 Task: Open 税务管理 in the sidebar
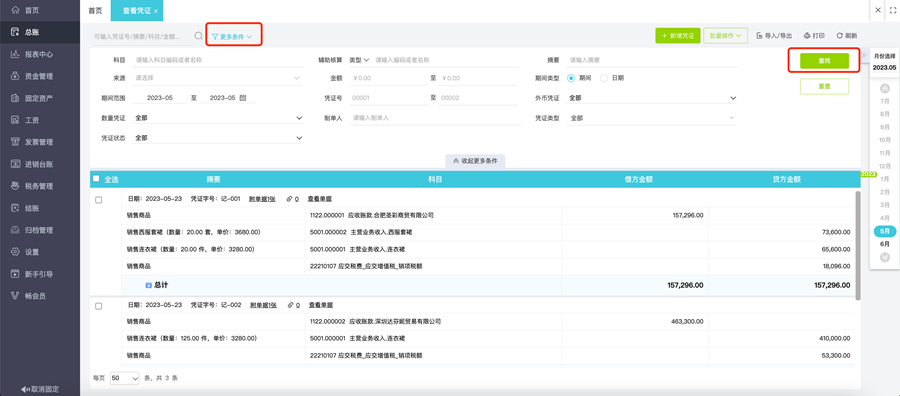(40, 186)
